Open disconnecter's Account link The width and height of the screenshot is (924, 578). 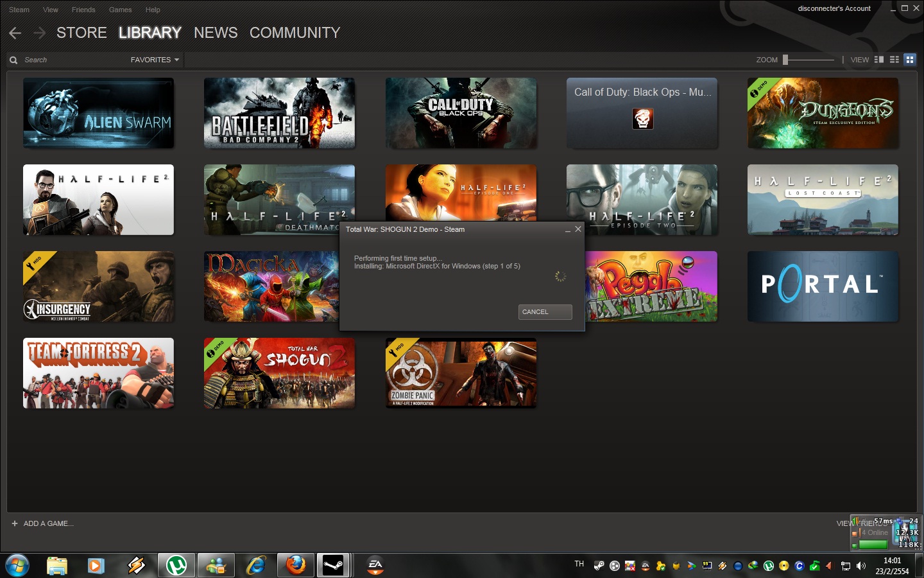(834, 8)
